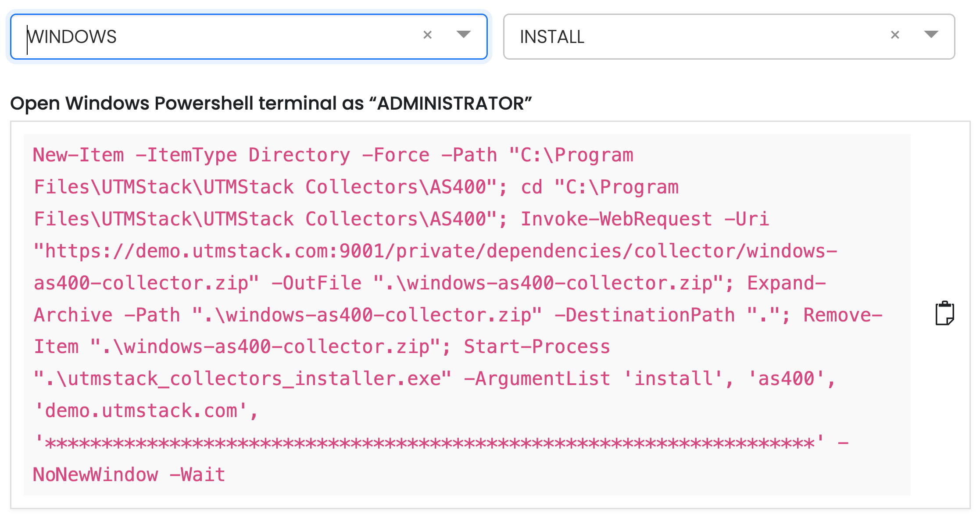Click the -OutFile parameter in code

click(316, 283)
